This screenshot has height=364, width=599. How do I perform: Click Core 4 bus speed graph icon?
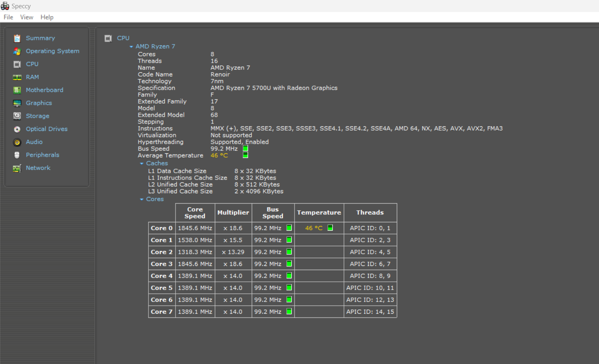tap(289, 275)
